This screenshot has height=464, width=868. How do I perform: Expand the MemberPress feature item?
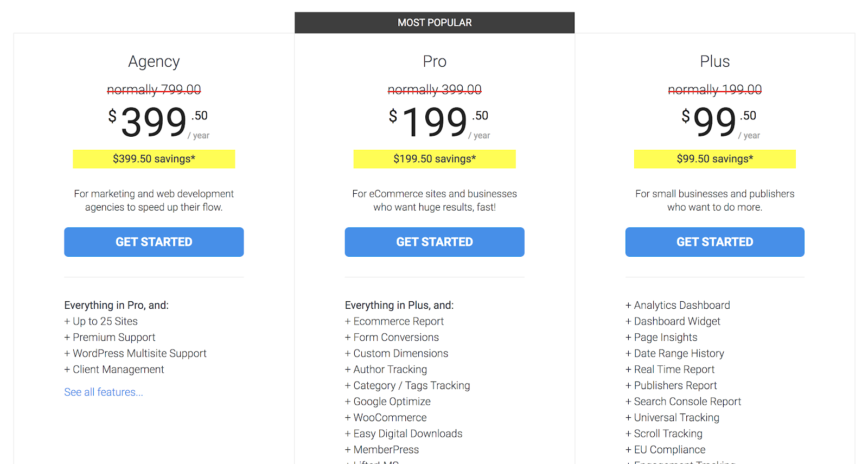(386, 449)
